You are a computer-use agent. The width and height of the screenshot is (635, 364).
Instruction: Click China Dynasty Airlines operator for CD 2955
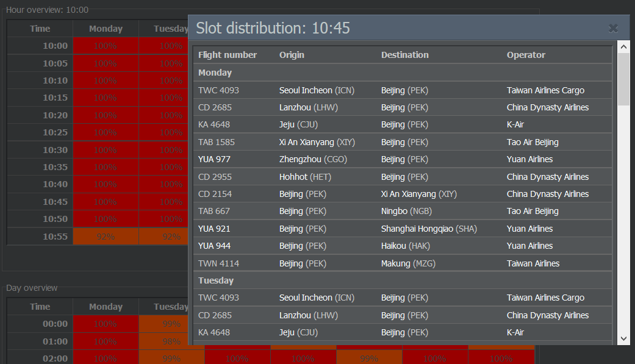coord(548,177)
